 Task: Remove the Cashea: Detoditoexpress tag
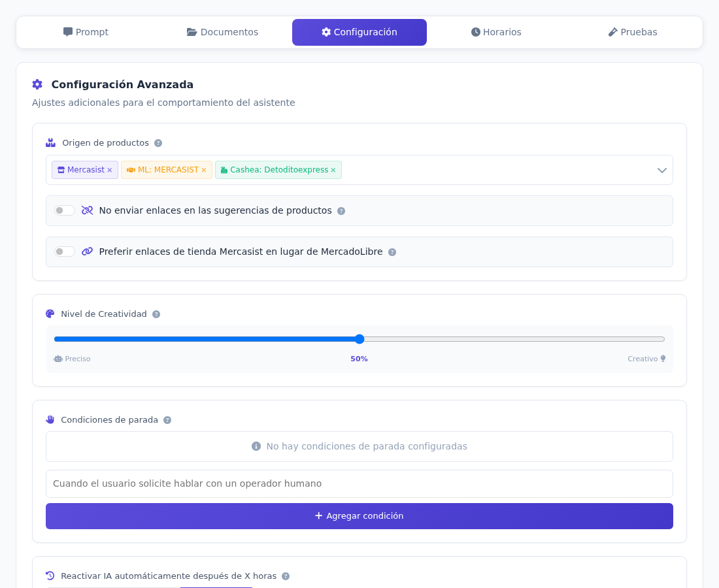333,170
